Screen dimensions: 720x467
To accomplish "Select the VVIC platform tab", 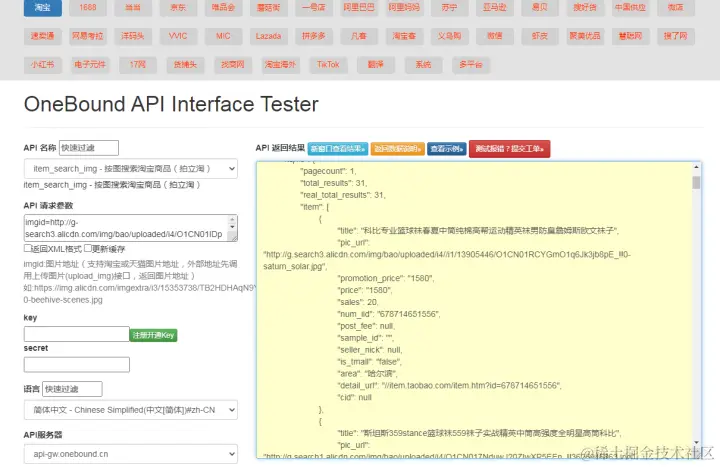I will coord(178,36).
